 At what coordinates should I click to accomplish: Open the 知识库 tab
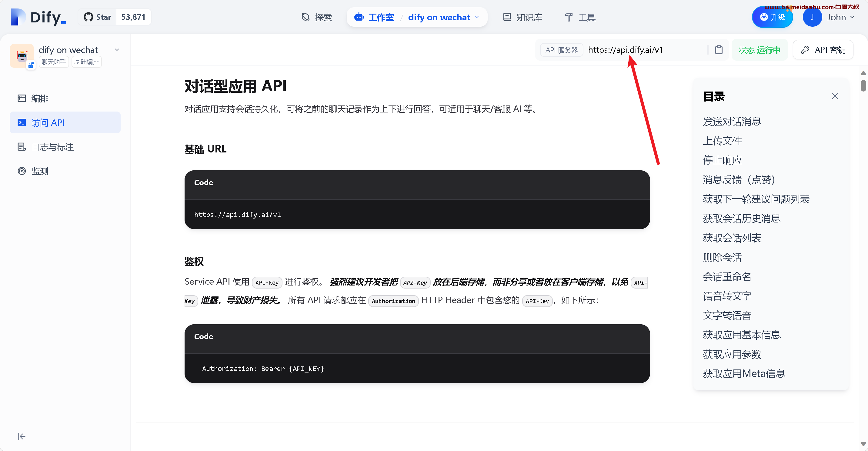click(522, 17)
